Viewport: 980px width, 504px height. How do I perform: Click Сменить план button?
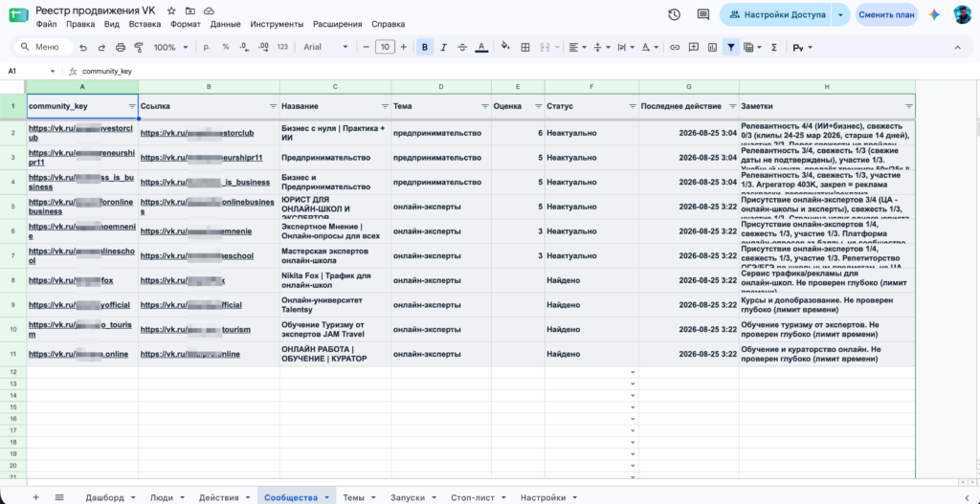[886, 14]
